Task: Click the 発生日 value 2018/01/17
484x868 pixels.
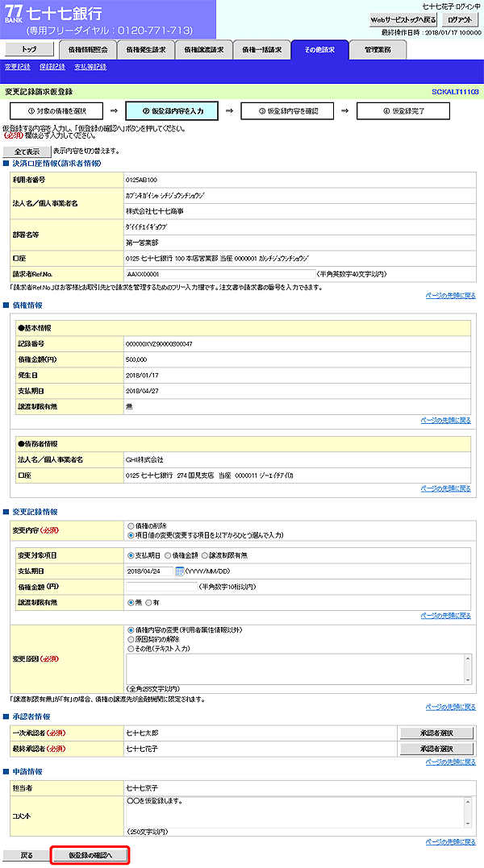Action: pyautogui.click(x=142, y=375)
